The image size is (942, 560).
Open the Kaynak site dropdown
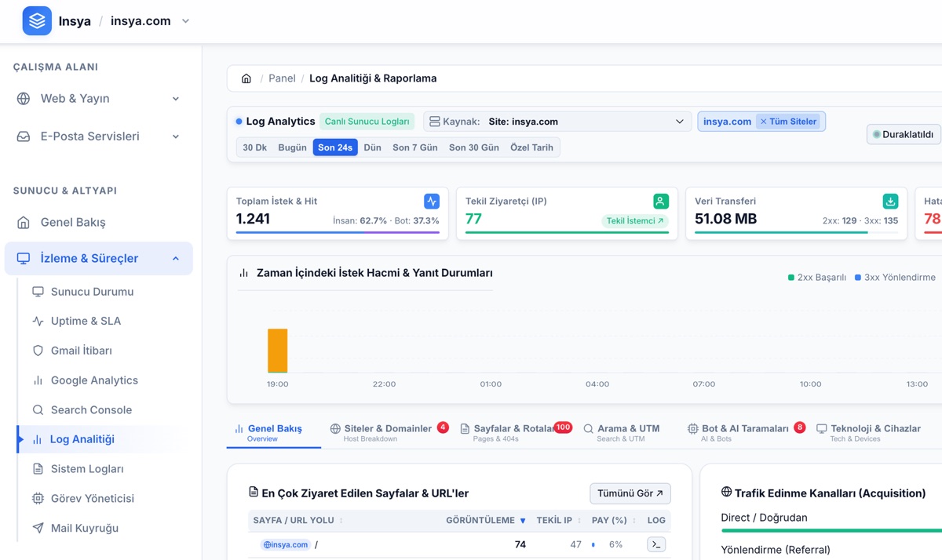point(557,122)
